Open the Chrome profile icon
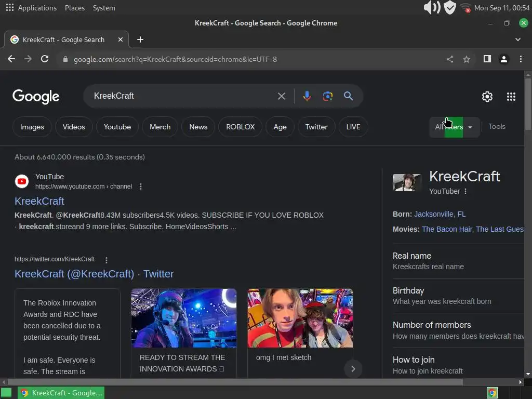532x399 pixels. [504, 59]
